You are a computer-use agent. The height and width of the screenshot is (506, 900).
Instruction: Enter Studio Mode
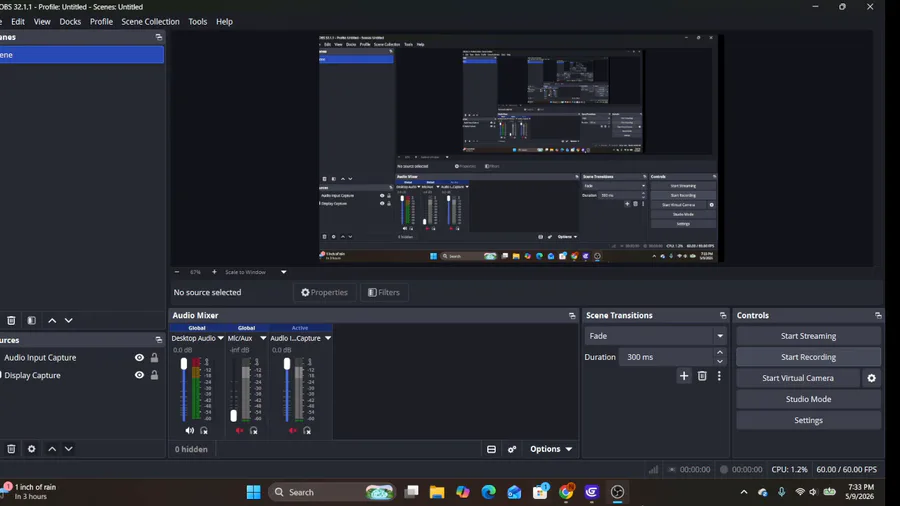coord(808,399)
